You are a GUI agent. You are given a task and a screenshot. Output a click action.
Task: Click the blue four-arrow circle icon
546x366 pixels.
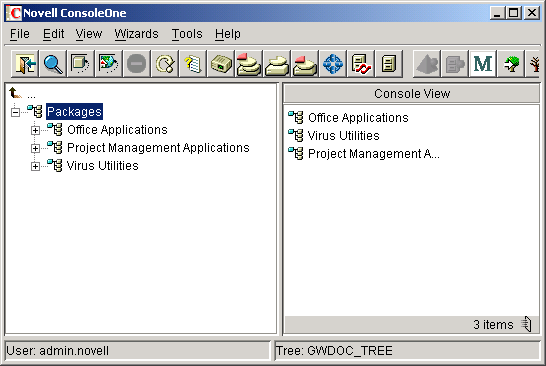click(333, 64)
